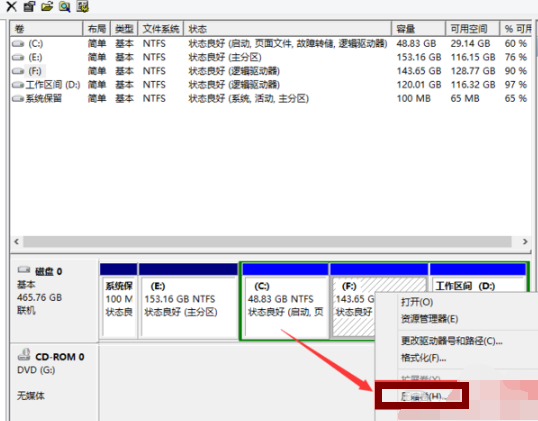Choose 更改驱动器号和路径(C) menu entry
538x421 pixels.
click(x=452, y=341)
